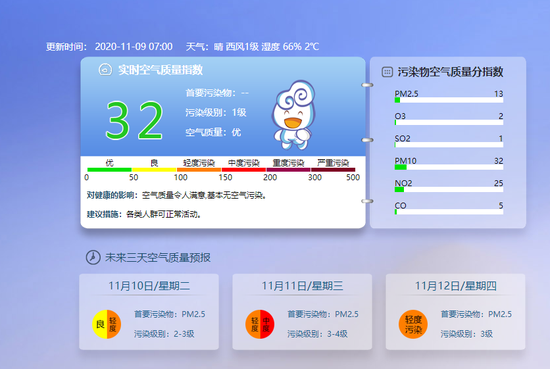This screenshot has height=369, width=550.
Task: Click the maroon 严重污染 scale segment
Action: point(333,170)
